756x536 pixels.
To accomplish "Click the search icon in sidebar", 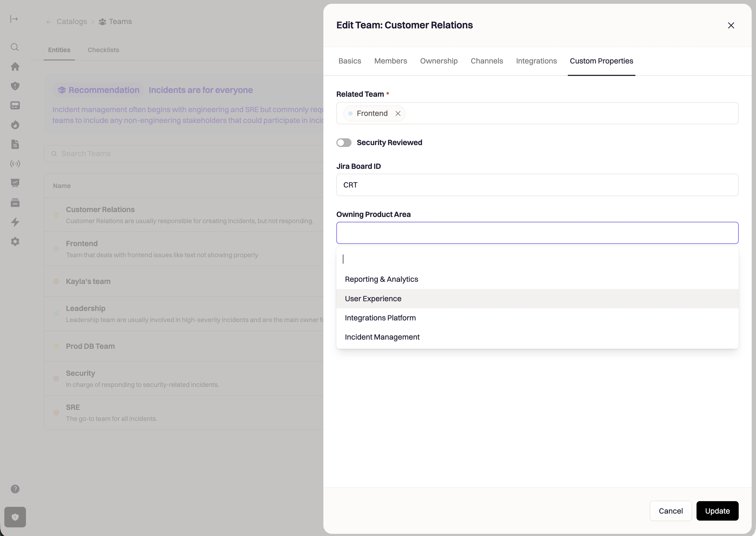I will (15, 47).
